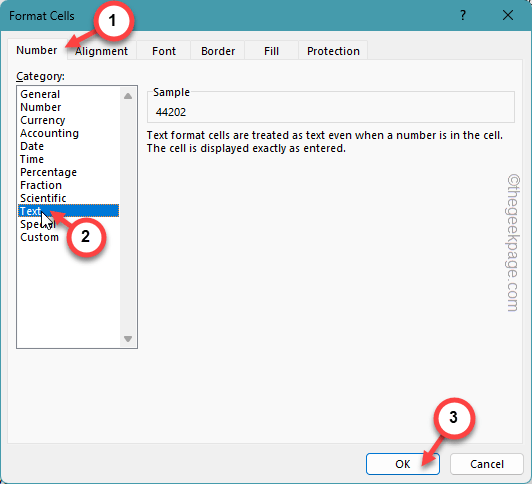Click the category list scroll down arrow

pyautogui.click(x=128, y=338)
